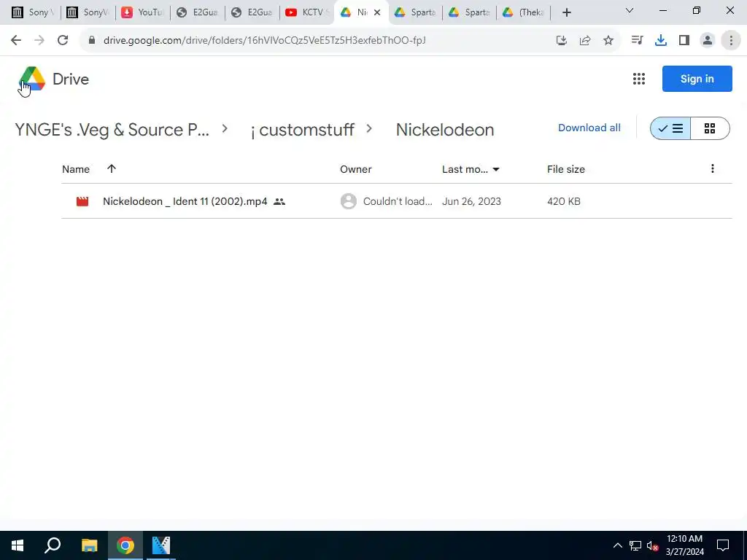The width and height of the screenshot is (747, 560).
Task: Switch to list layout view
Action: tap(670, 128)
